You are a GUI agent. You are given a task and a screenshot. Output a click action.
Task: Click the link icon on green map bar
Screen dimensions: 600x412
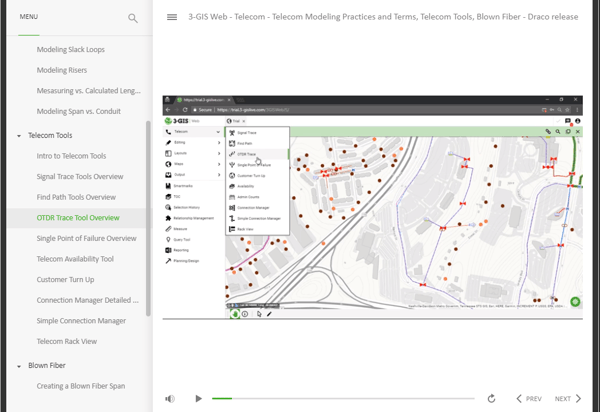click(x=548, y=131)
